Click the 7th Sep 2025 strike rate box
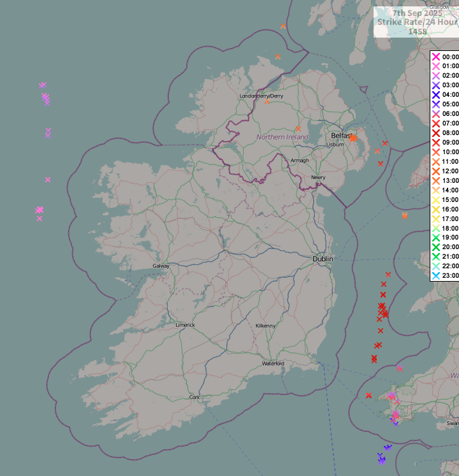Viewport: 459px width, 476px height. [416, 22]
